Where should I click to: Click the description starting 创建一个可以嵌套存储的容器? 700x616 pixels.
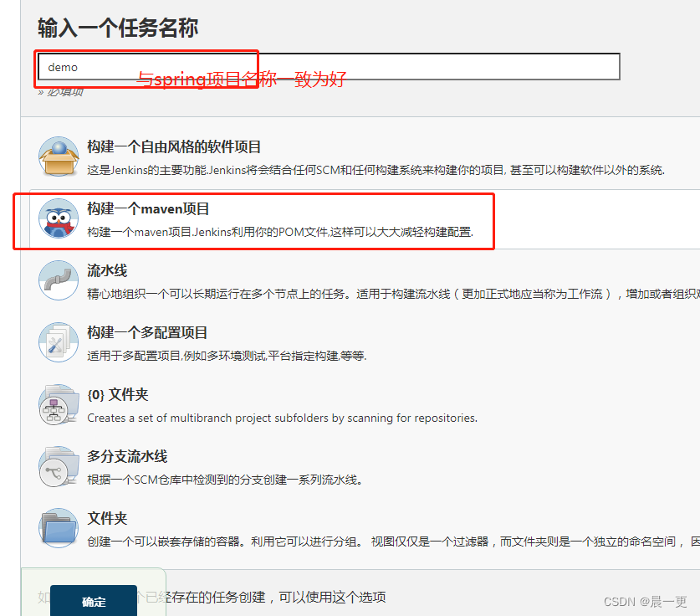[393, 542]
